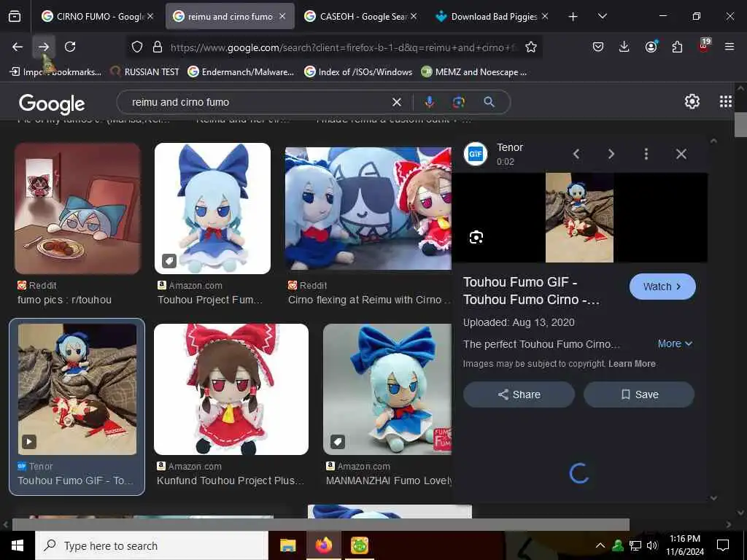Open Google quick settings gear
This screenshot has width=747, height=560.
pyautogui.click(x=692, y=101)
